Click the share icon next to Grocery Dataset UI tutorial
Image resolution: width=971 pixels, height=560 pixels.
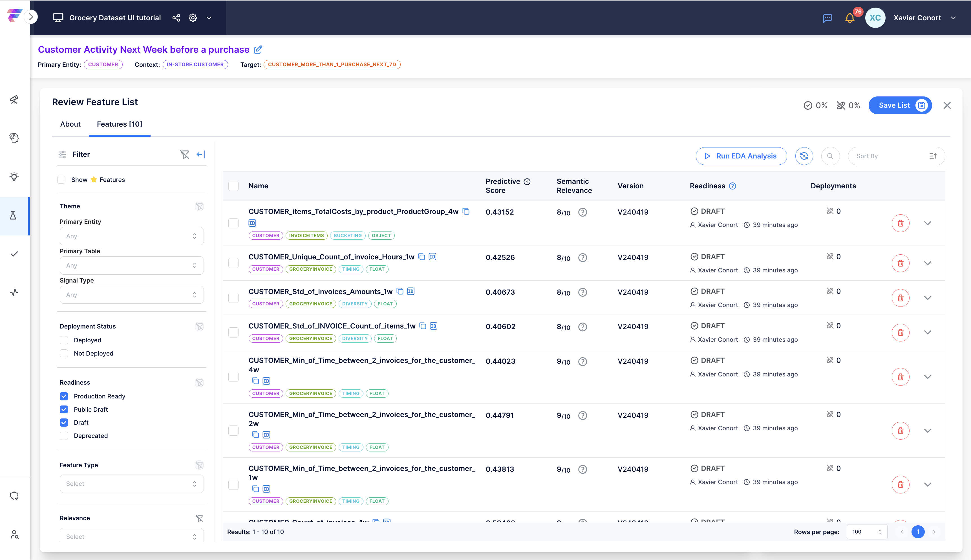[x=176, y=18]
